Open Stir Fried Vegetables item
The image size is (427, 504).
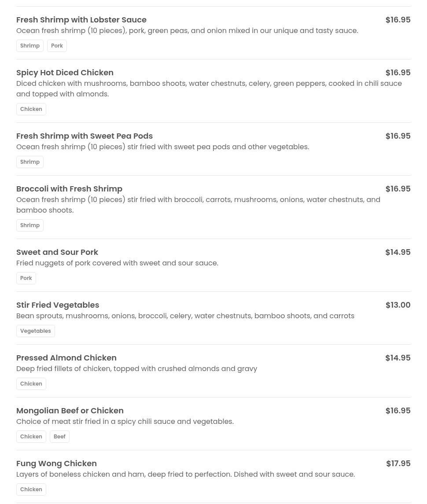(58, 305)
